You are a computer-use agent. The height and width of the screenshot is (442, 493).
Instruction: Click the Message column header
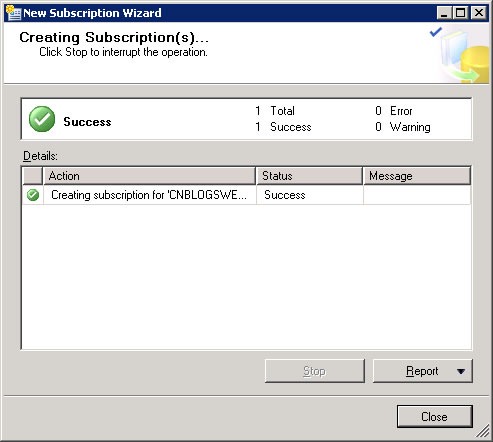(417, 176)
